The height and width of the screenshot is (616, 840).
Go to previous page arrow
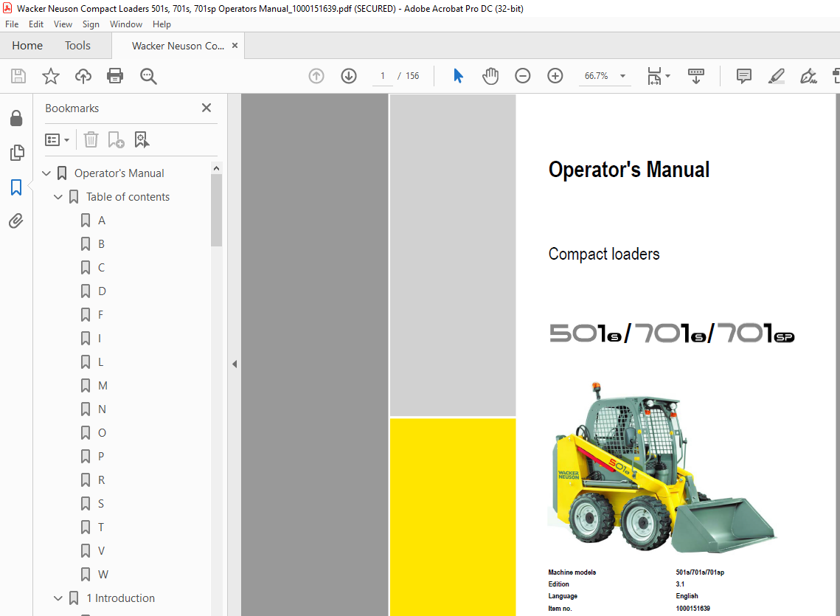[316, 76]
